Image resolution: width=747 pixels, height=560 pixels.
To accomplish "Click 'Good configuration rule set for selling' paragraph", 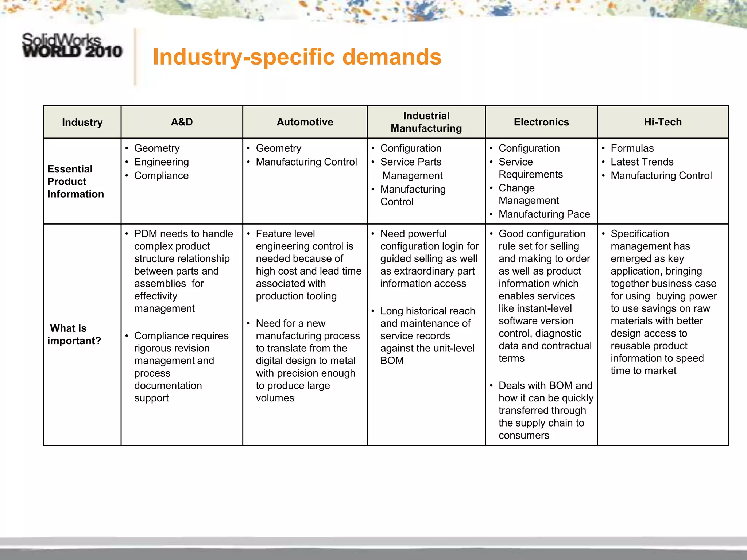I will tap(545, 296).
